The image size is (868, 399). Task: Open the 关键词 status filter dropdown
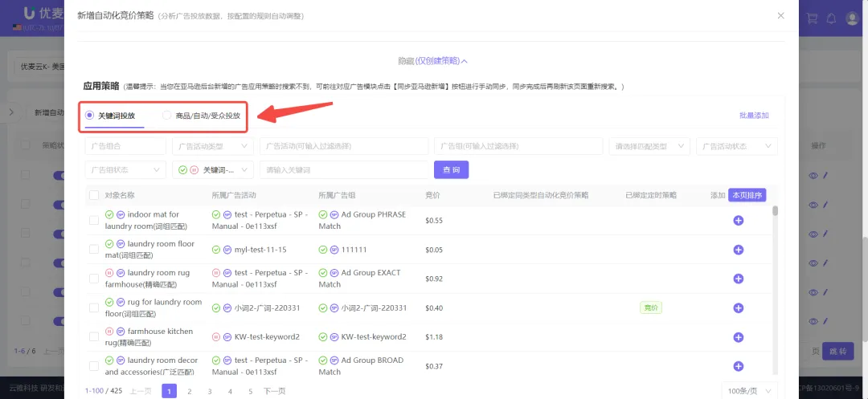click(x=212, y=169)
